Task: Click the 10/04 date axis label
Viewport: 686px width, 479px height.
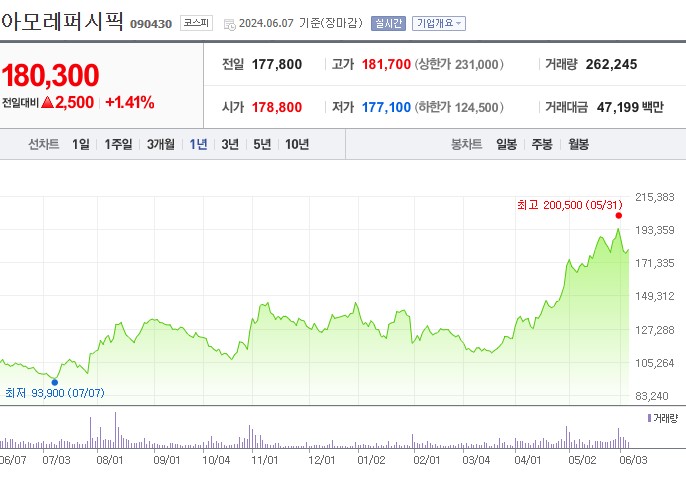Action: coord(216,460)
